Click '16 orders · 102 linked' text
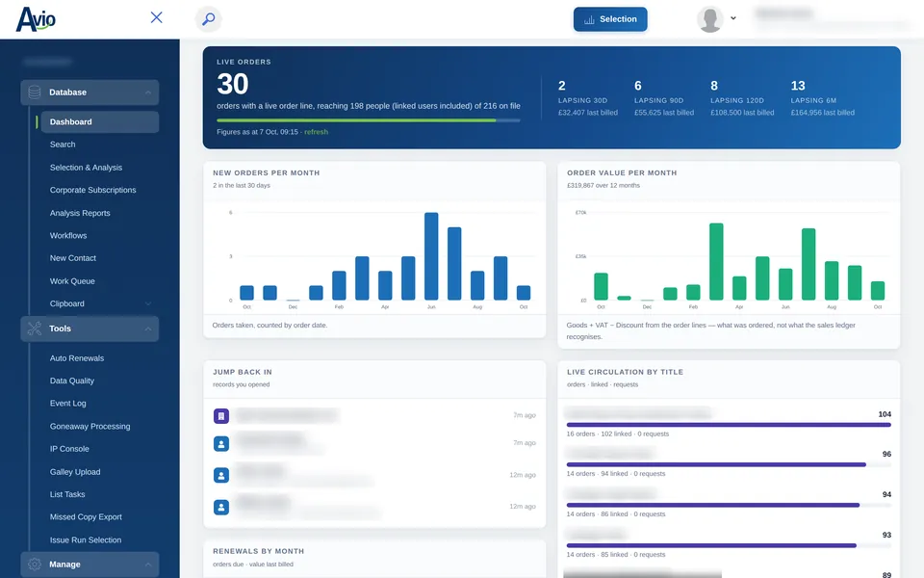 coord(599,434)
